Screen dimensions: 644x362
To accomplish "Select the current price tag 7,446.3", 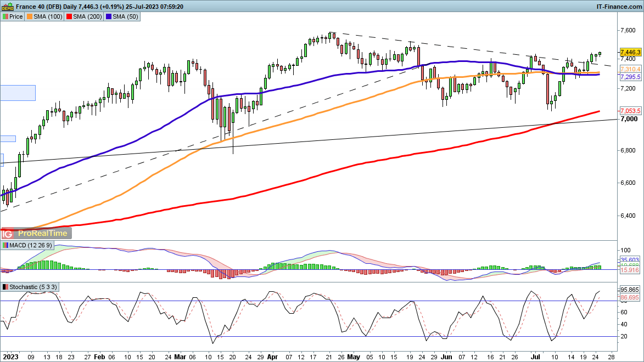I will click(x=630, y=52).
